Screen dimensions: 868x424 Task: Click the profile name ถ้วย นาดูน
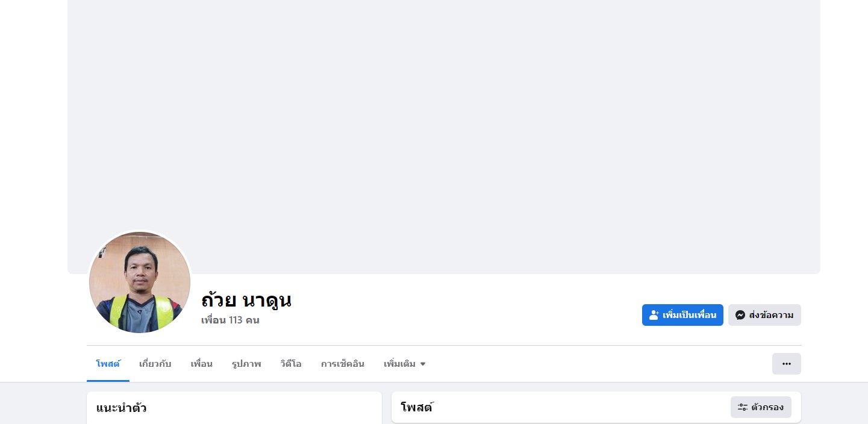246,299
